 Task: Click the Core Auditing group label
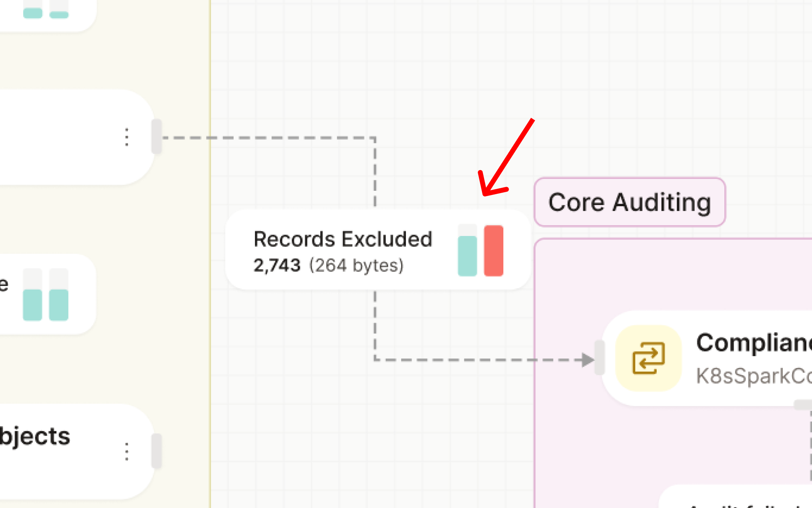point(630,202)
